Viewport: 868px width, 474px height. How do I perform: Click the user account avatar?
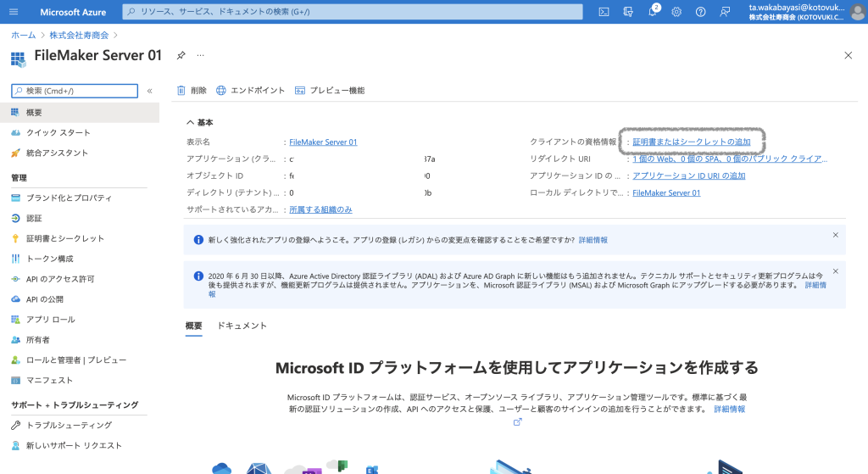(858, 12)
